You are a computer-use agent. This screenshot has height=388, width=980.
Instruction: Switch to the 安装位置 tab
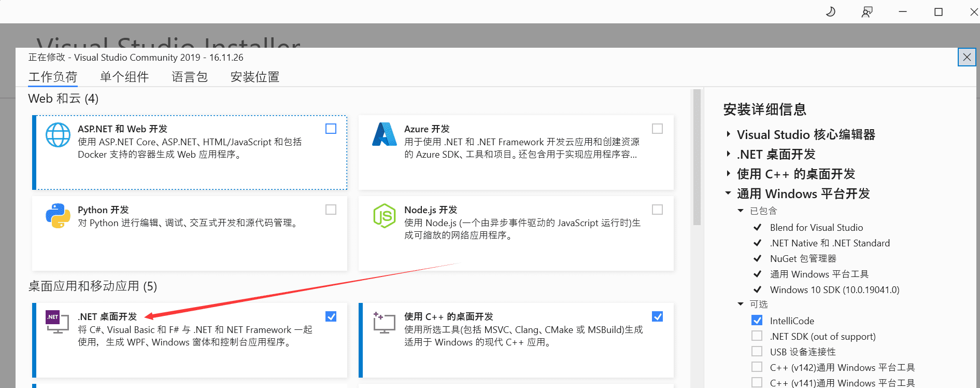tap(255, 77)
